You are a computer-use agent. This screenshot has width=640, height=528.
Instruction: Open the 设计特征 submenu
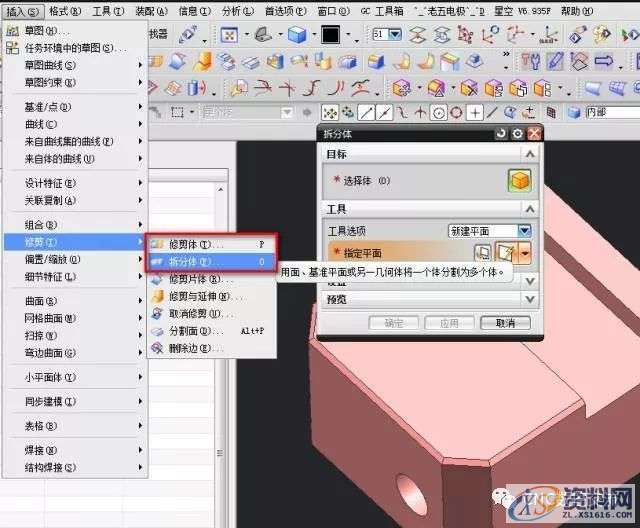click(75, 183)
